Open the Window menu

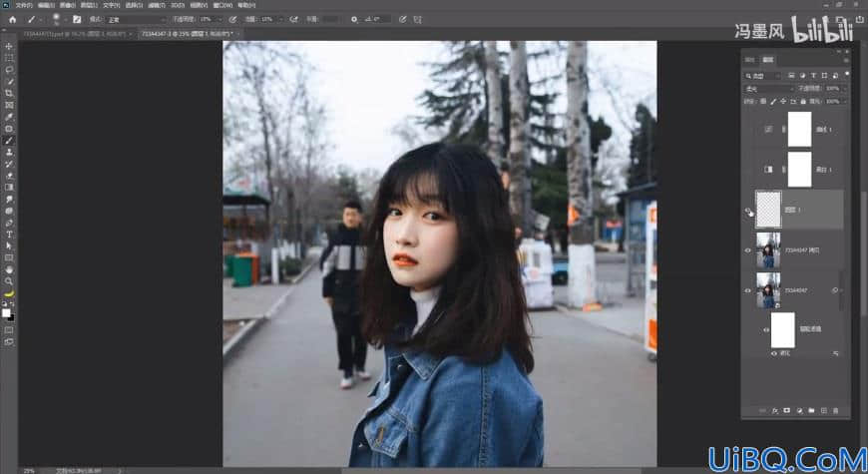coord(223,5)
